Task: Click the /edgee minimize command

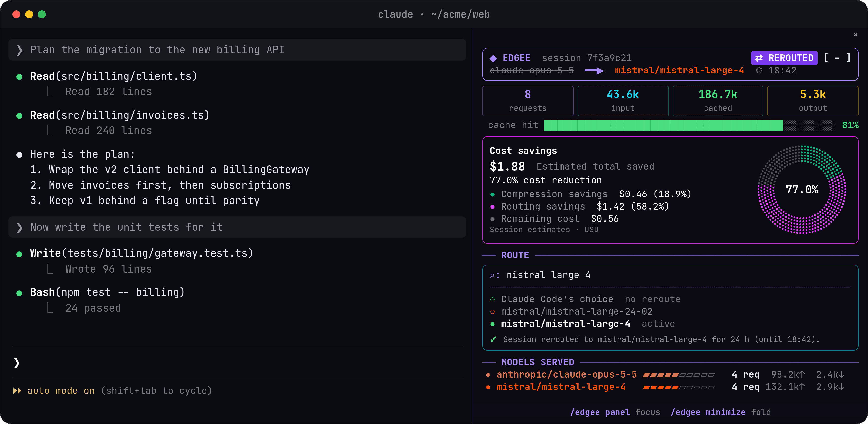Action: tap(708, 412)
